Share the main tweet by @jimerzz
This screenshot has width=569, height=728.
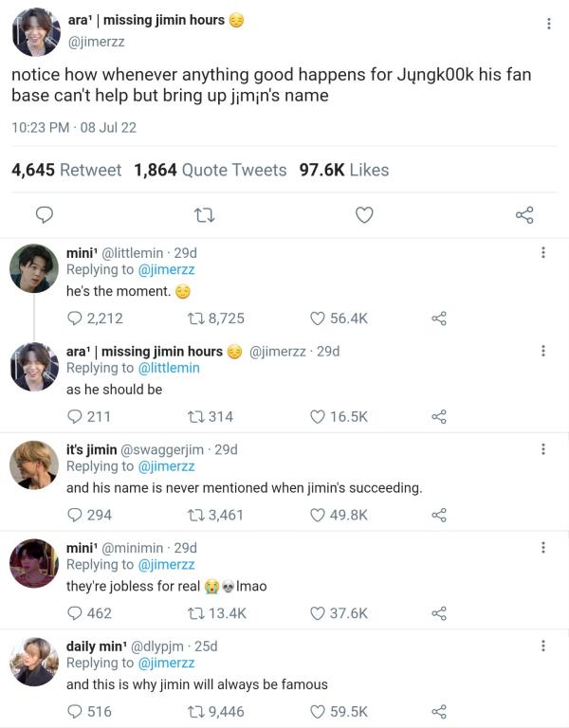pyautogui.click(x=524, y=215)
